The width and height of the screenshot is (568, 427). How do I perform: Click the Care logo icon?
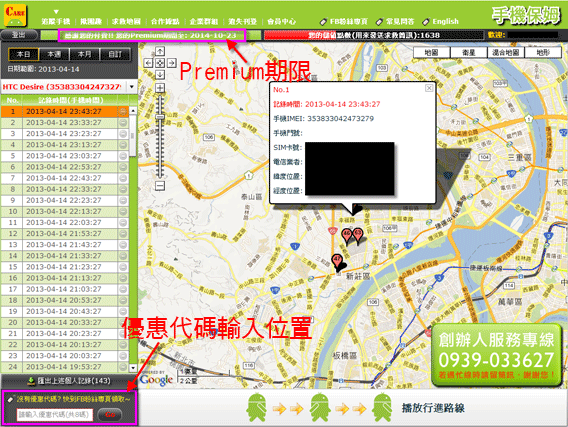click(15, 15)
